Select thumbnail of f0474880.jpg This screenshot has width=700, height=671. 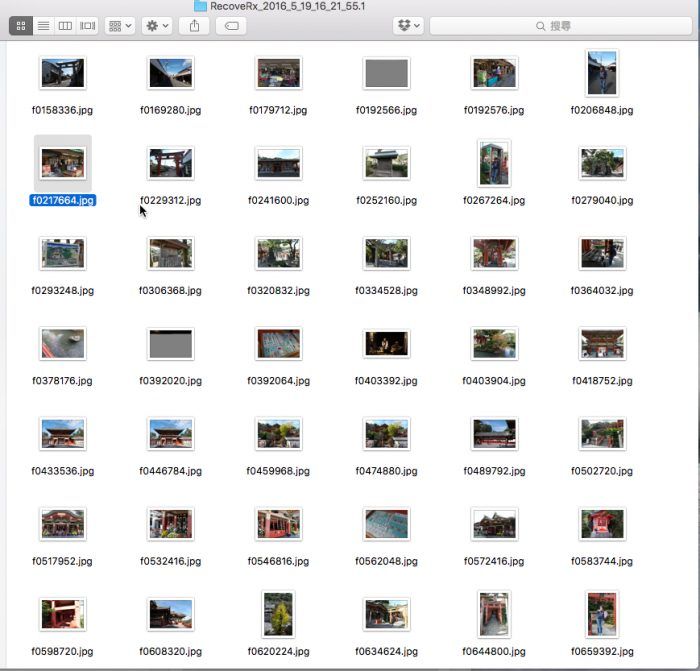click(x=387, y=433)
